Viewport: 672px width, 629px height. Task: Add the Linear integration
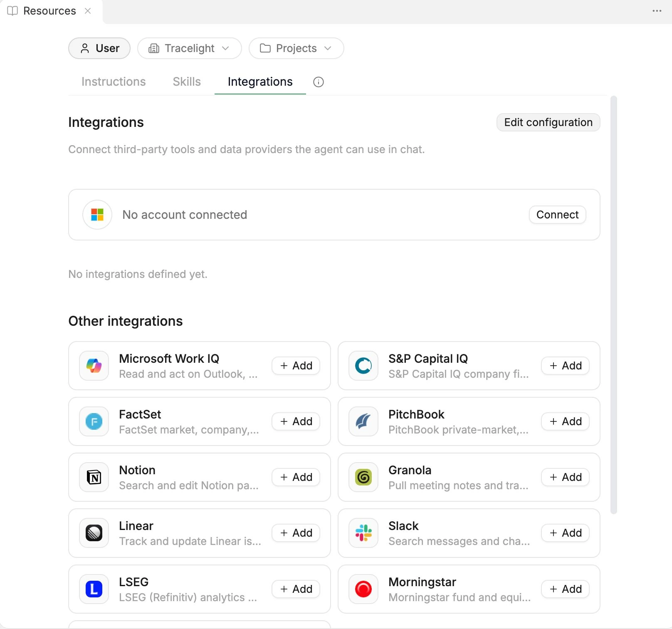click(x=296, y=533)
